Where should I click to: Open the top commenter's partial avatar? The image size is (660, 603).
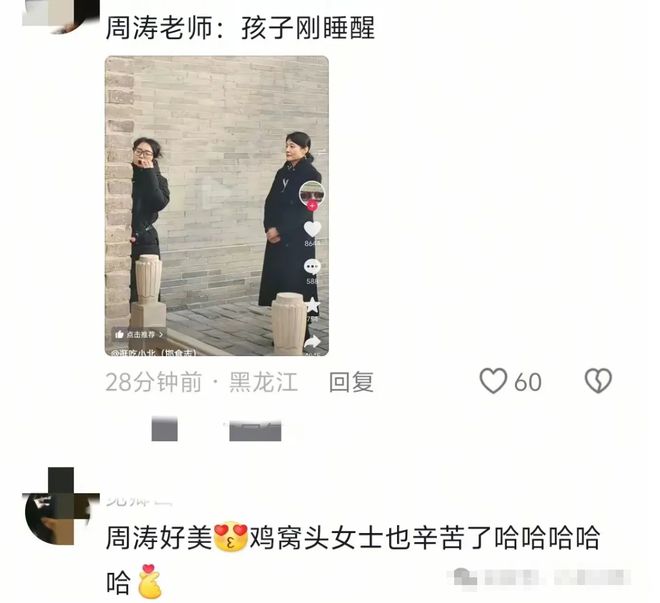click(x=61, y=16)
